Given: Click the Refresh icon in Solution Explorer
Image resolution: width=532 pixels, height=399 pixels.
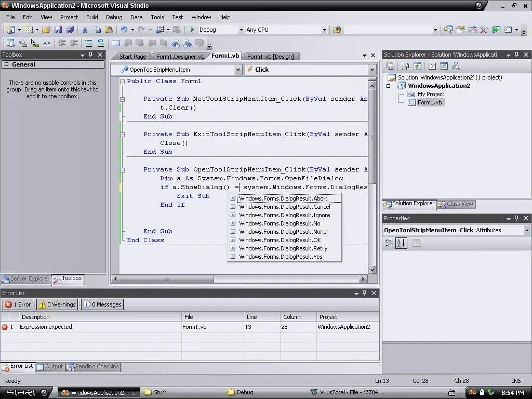Looking at the screenshot, I should (x=417, y=66).
